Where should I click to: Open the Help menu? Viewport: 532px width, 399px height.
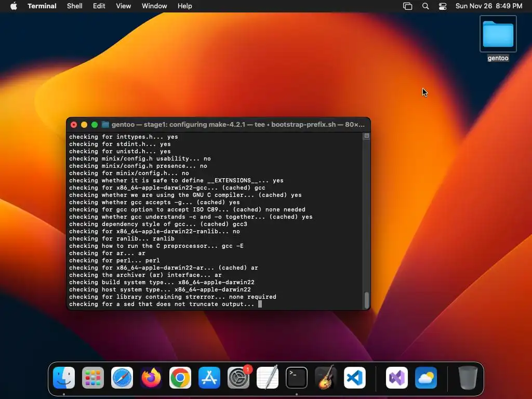(x=185, y=6)
